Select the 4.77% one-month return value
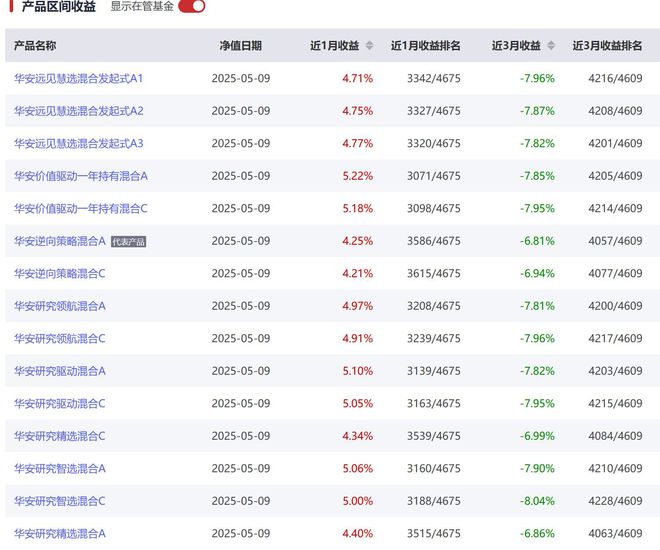Image resolution: width=660 pixels, height=550 pixels. point(358,143)
